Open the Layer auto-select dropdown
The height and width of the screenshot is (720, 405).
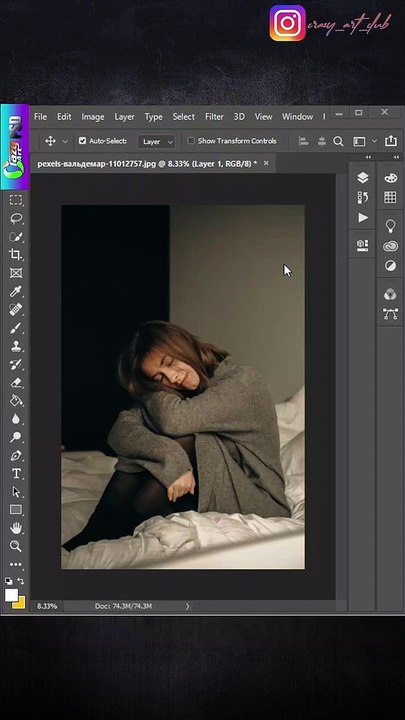pos(156,141)
